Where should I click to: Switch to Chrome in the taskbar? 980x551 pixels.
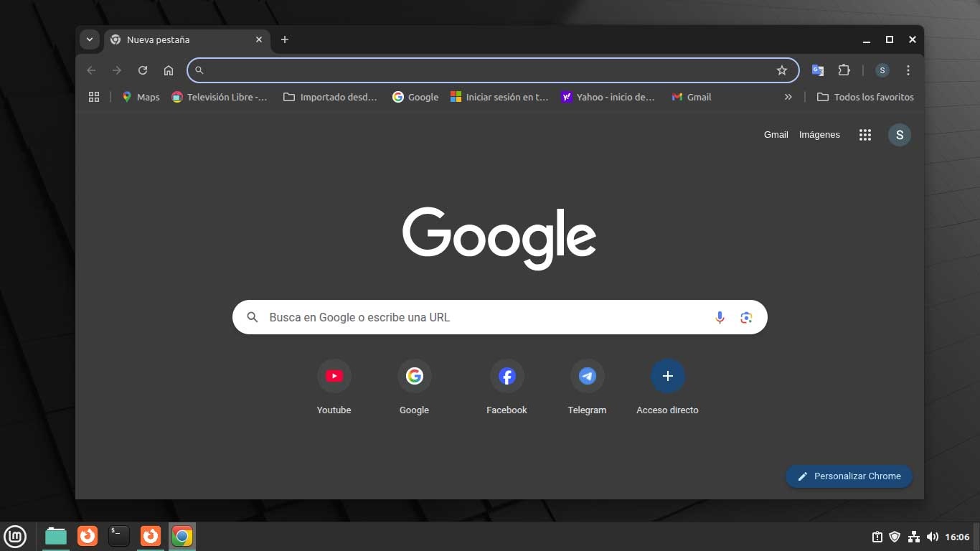pos(182,536)
